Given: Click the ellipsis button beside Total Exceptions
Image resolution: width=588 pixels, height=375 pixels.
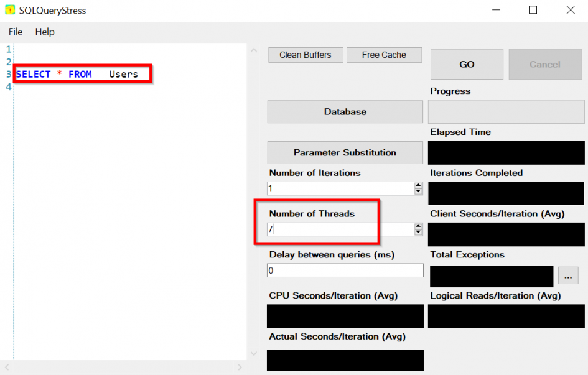Looking at the screenshot, I should [x=568, y=276].
